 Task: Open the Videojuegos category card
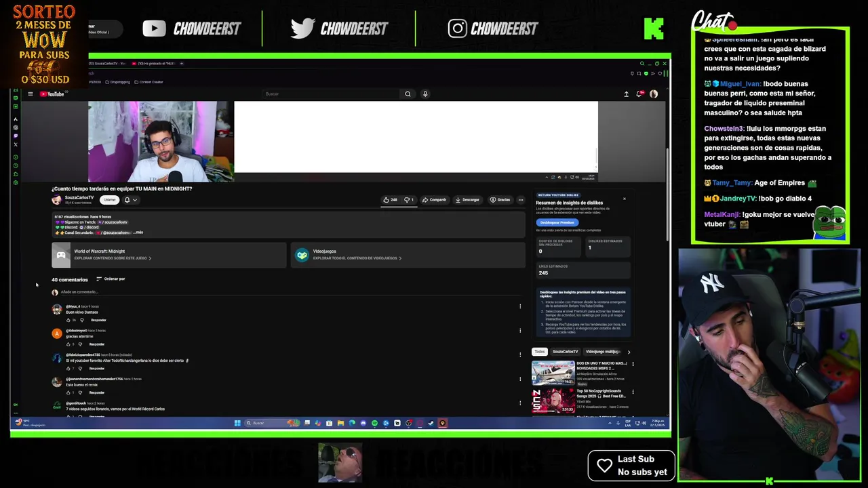[408, 255]
